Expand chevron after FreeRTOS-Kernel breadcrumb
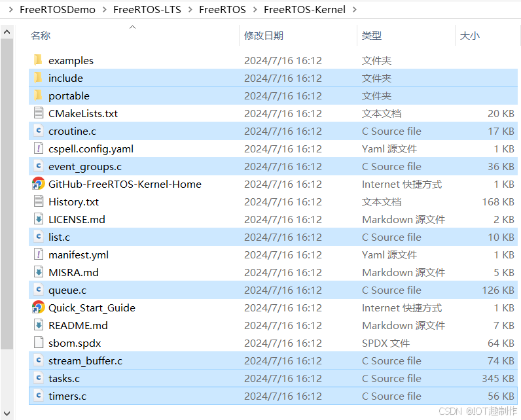521x420 pixels. (355, 10)
